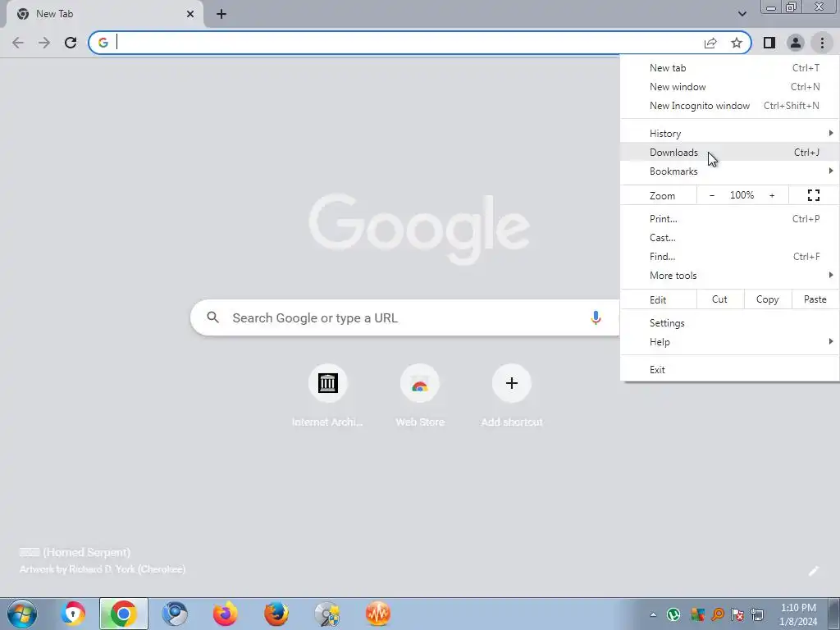Click the Search Google or type a URL box
Image resolution: width=840 pixels, height=630 pixels.
point(404,317)
